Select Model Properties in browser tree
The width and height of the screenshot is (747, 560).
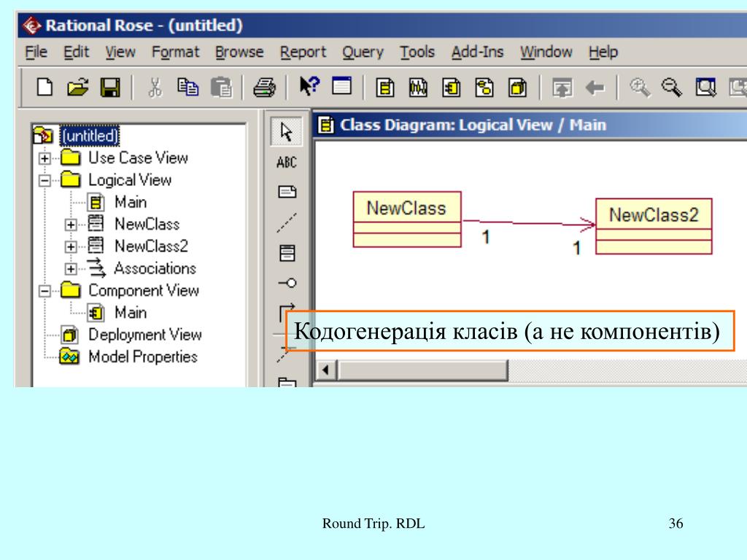[143, 357]
